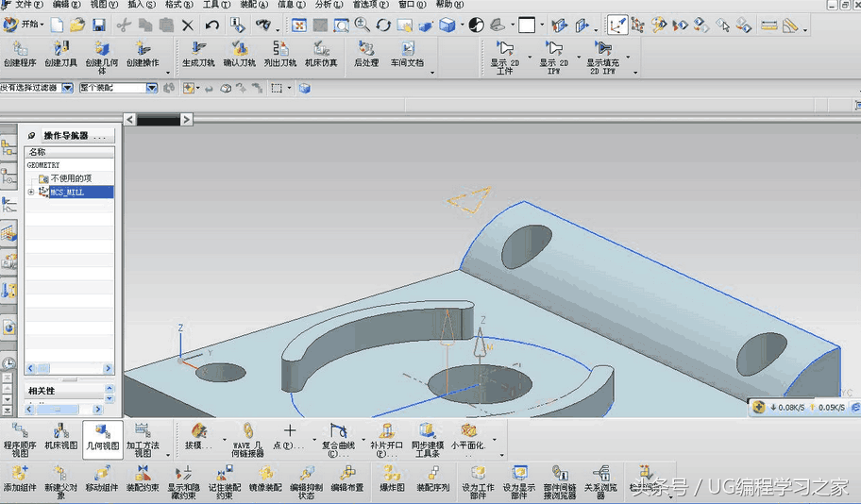Open the 分析 (Analysis) menu
Viewport: 861px width, 504px height.
click(x=329, y=5)
